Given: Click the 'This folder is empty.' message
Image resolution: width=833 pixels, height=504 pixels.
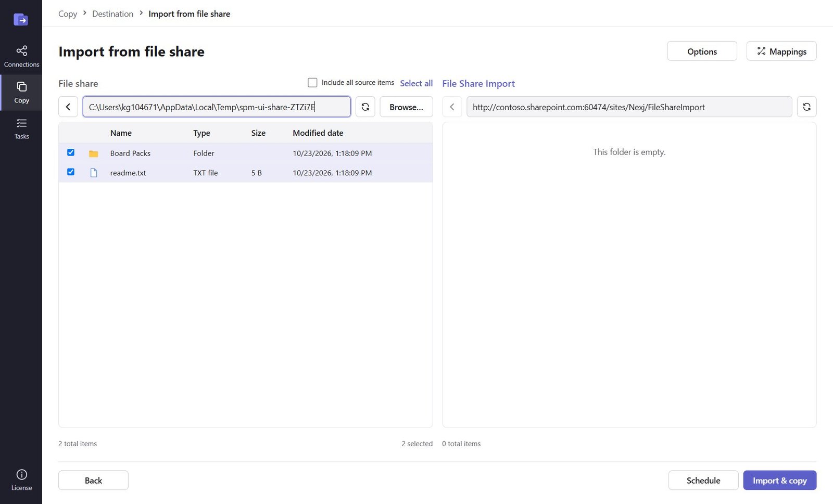Looking at the screenshot, I should point(629,152).
